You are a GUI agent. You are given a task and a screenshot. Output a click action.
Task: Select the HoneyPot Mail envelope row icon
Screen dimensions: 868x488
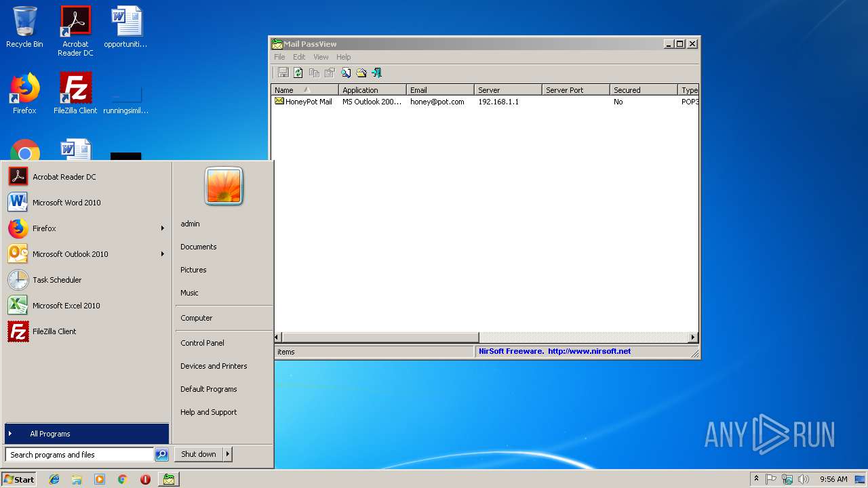pos(279,101)
